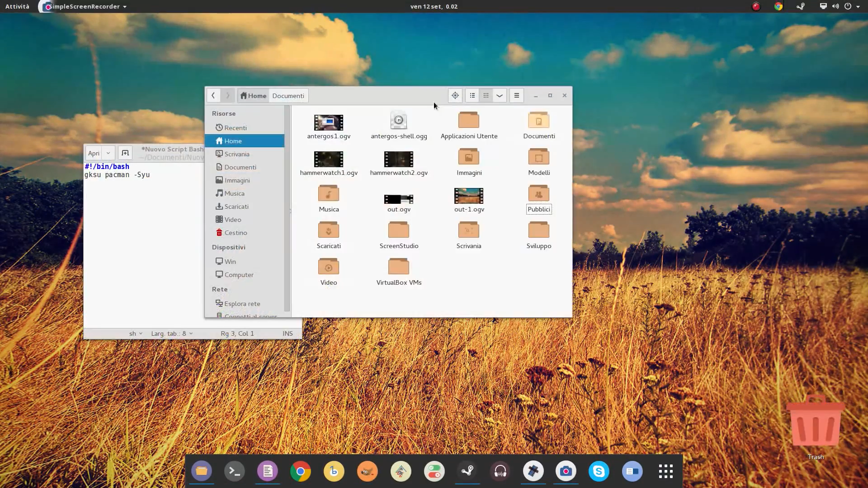Select the antergos1.ogv video file
Viewport: 868px width, 488px height.
point(329,127)
